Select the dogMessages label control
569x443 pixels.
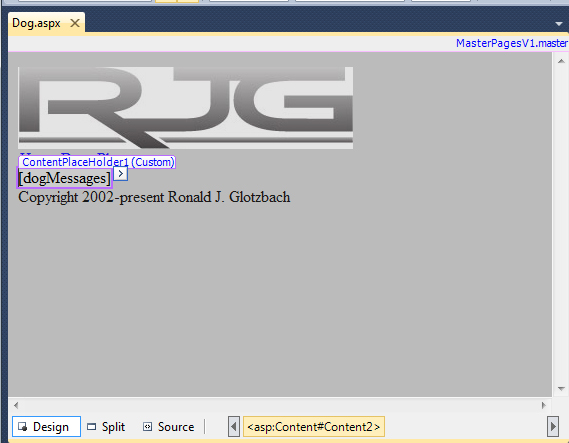pyautogui.click(x=65, y=178)
